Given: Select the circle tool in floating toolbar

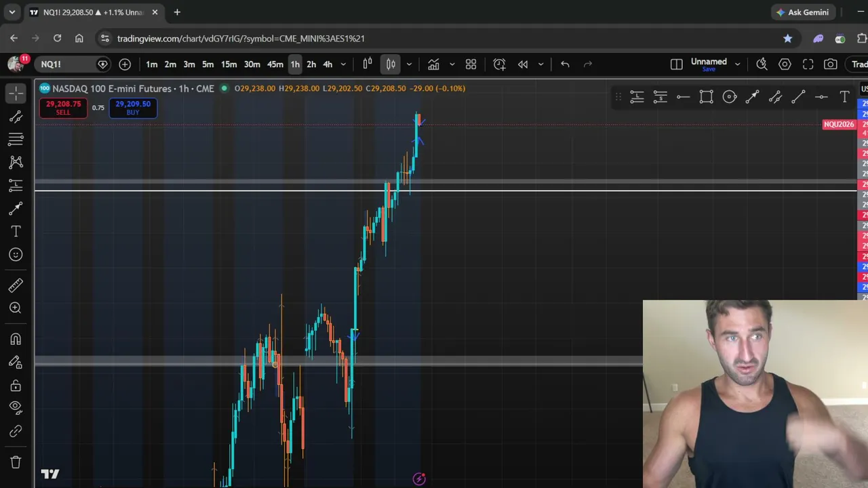Looking at the screenshot, I should click(x=729, y=97).
